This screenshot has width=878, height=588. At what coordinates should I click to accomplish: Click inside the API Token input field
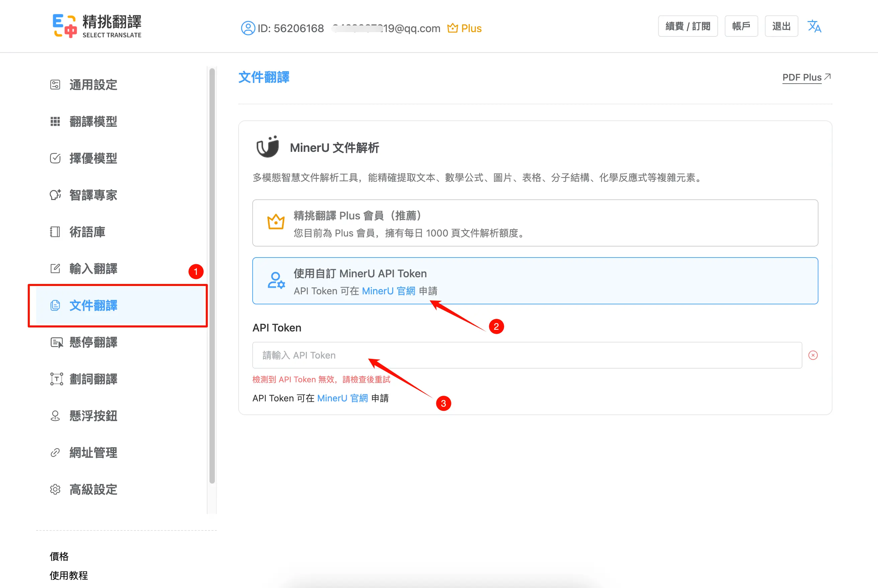525,355
